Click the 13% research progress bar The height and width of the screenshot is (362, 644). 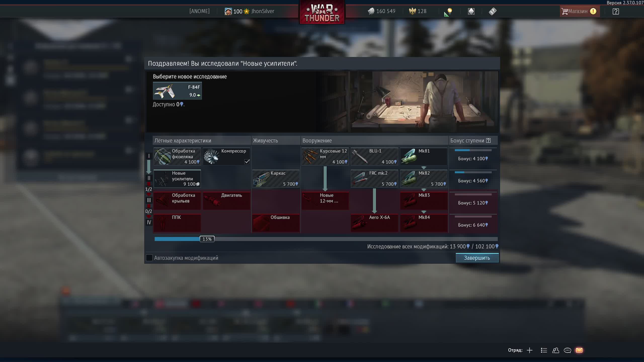pyautogui.click(x=207, y=239)
